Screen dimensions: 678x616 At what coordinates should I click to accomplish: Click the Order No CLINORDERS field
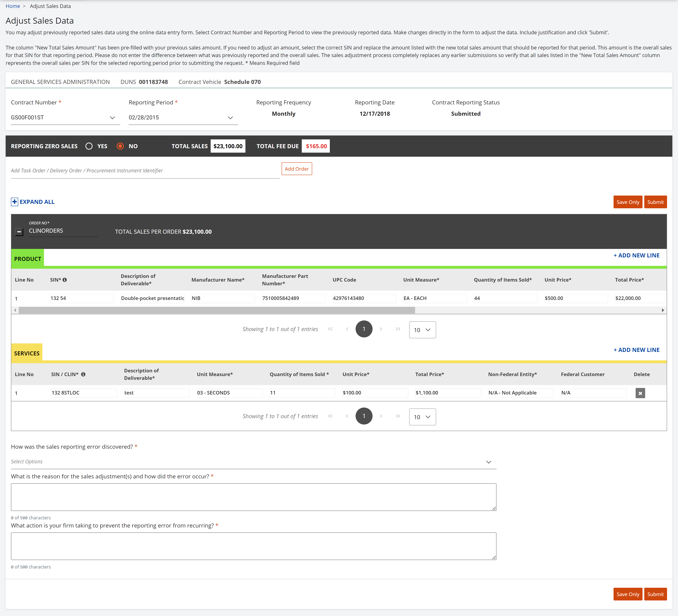[63, 231]
